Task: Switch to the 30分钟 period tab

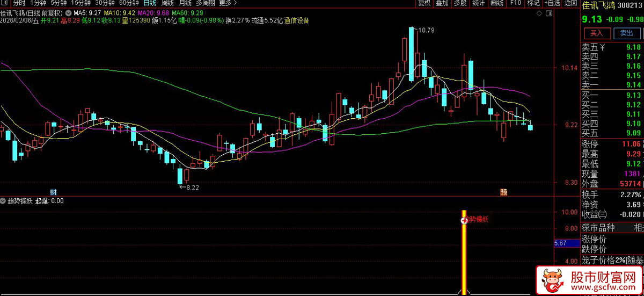Action: [x=105, y=3]
